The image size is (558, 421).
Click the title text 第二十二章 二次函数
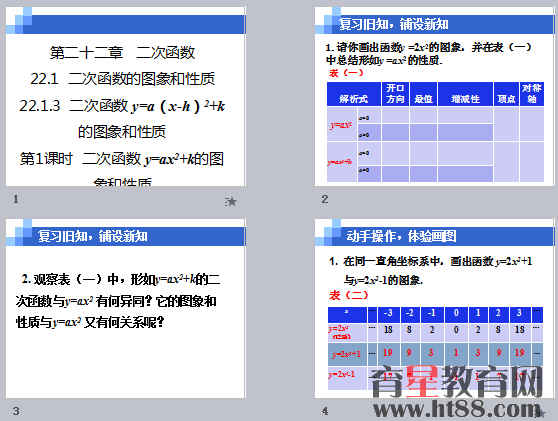click(122, 53)
